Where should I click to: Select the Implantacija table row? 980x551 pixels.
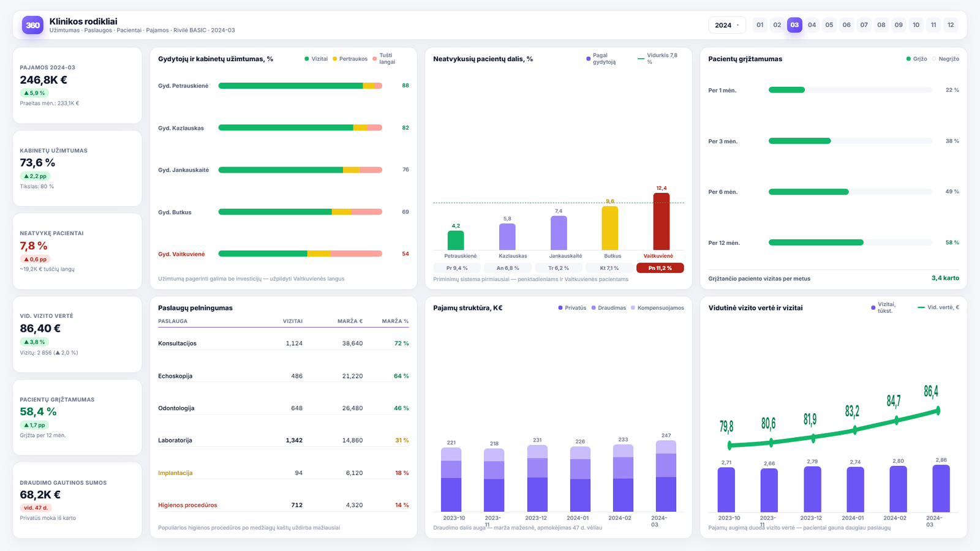(283, 473)
